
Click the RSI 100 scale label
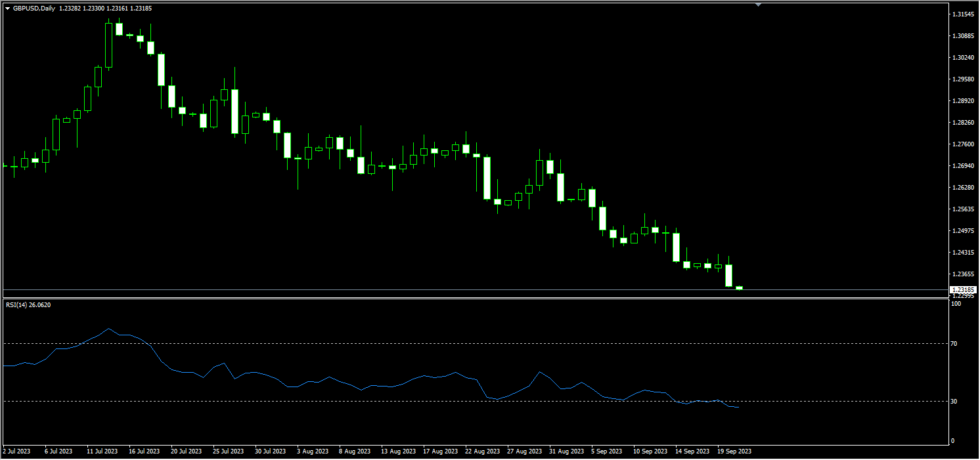click(x=956, y=304)
